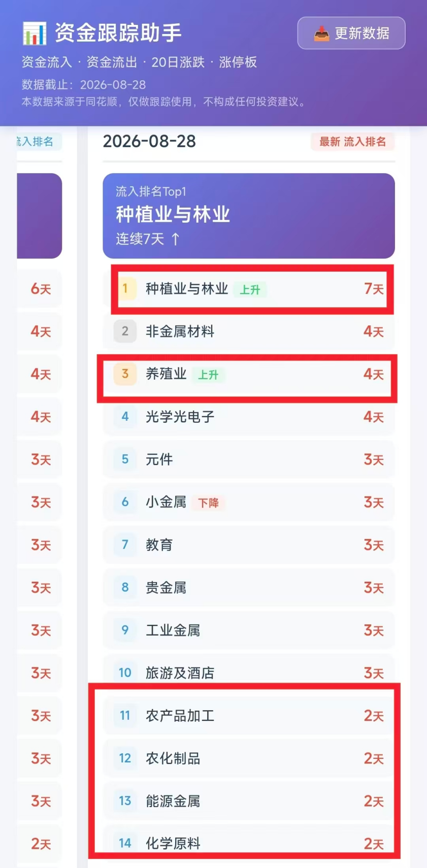The height and width of the screenshot is (868, 427).
Task: Open the 教育 sector row
Action: click(249, 545)
